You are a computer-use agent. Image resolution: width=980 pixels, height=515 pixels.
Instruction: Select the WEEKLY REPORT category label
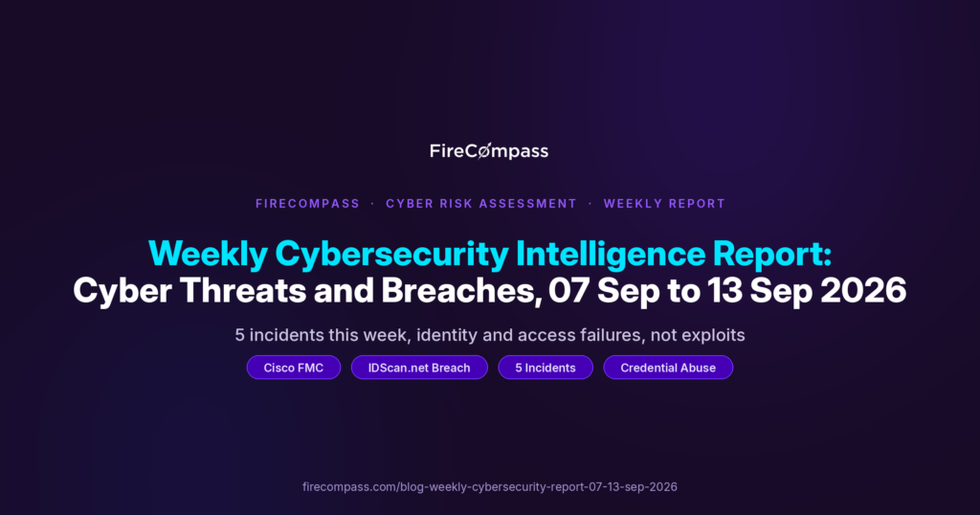click(x=664, y=204)
